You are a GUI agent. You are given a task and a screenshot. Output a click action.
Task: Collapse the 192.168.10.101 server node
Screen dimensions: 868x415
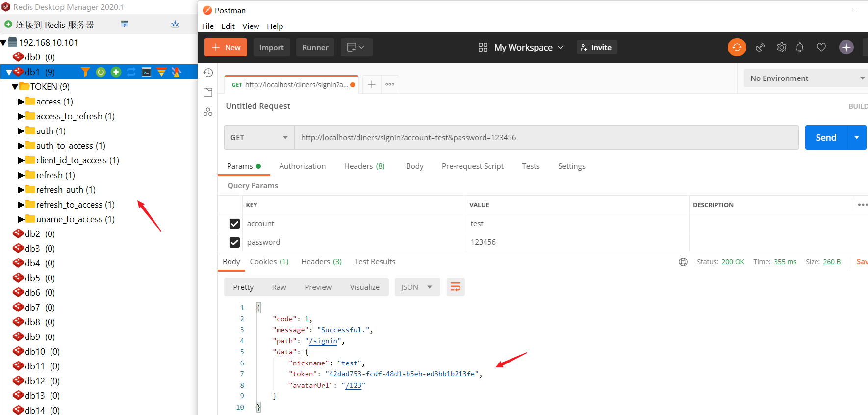click(x=3, y=43)
